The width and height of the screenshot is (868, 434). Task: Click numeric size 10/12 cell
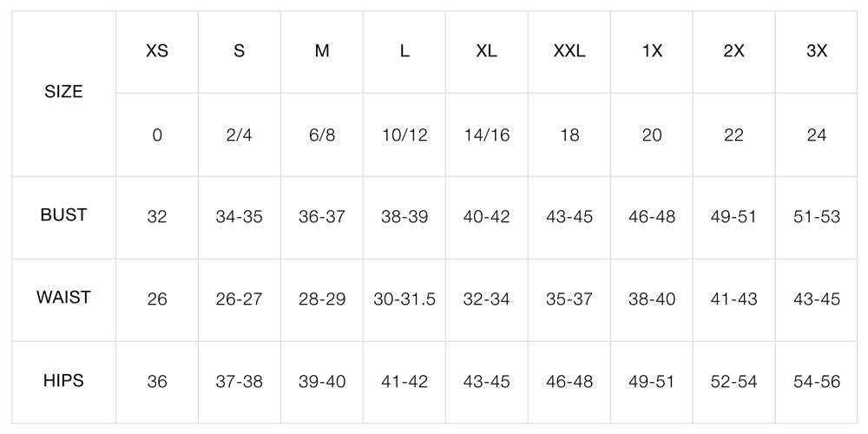click(404, 135)
